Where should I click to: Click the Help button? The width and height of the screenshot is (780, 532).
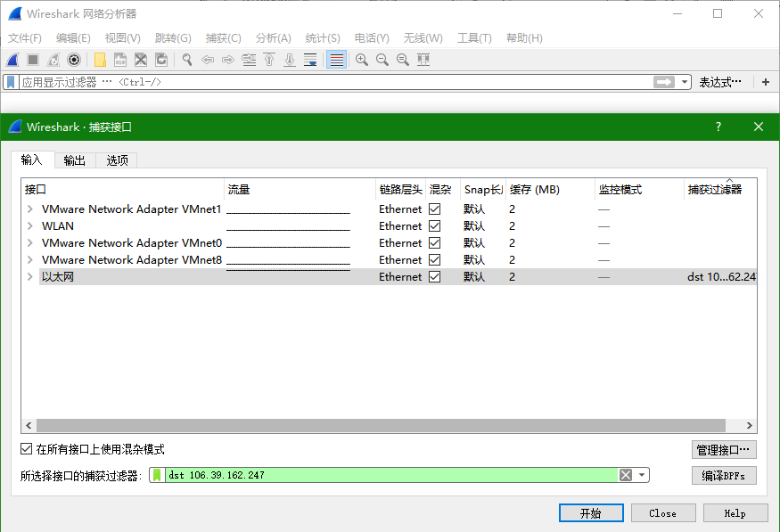[735, 513]
